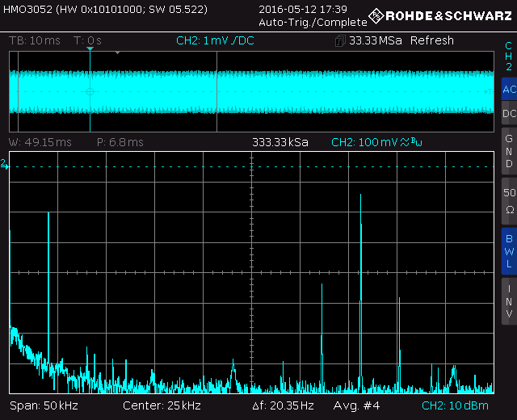
Task: Click the CH2: 1 mV trigger level readout
Action: pyautogui.click(x=214, y=40)
